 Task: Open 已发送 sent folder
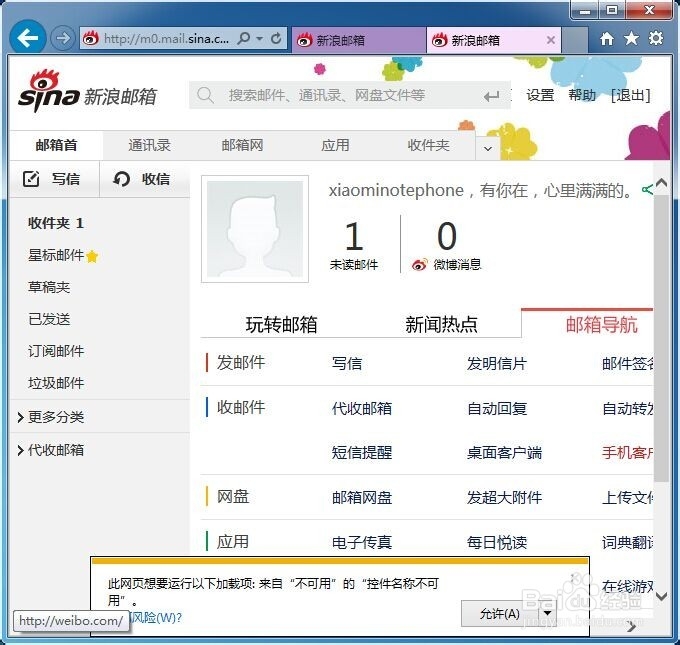click(x=49, y=319)
